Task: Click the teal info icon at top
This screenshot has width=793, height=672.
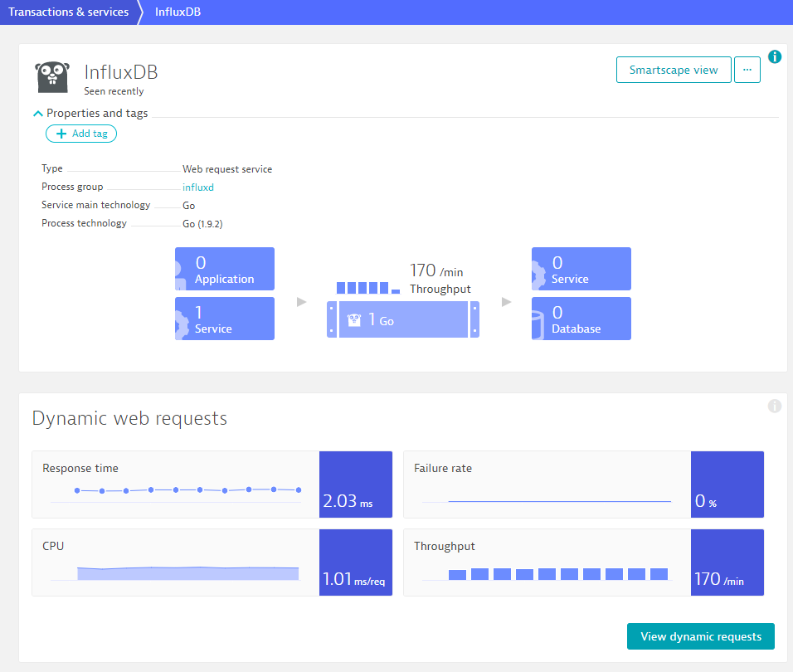Action: tap(774, 56)
